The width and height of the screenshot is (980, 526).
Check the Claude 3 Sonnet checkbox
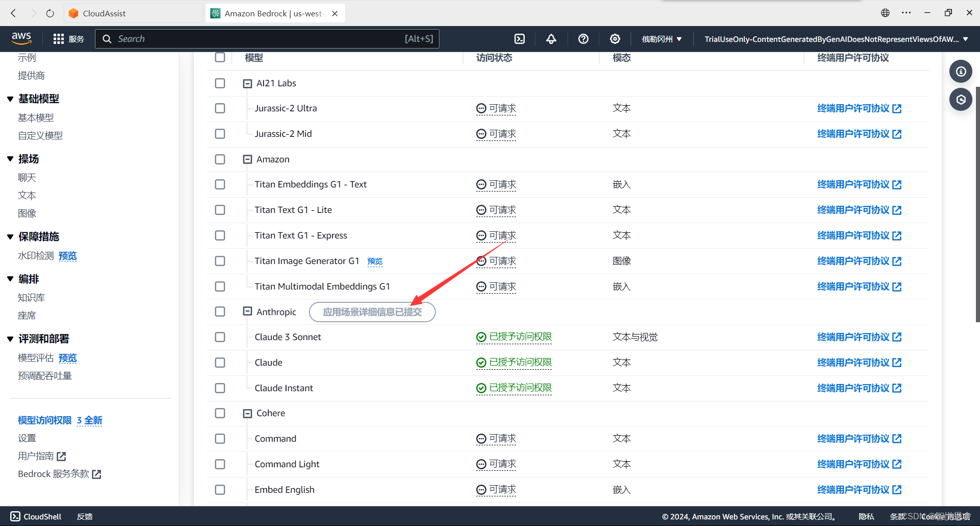click(x=220, y=337)
